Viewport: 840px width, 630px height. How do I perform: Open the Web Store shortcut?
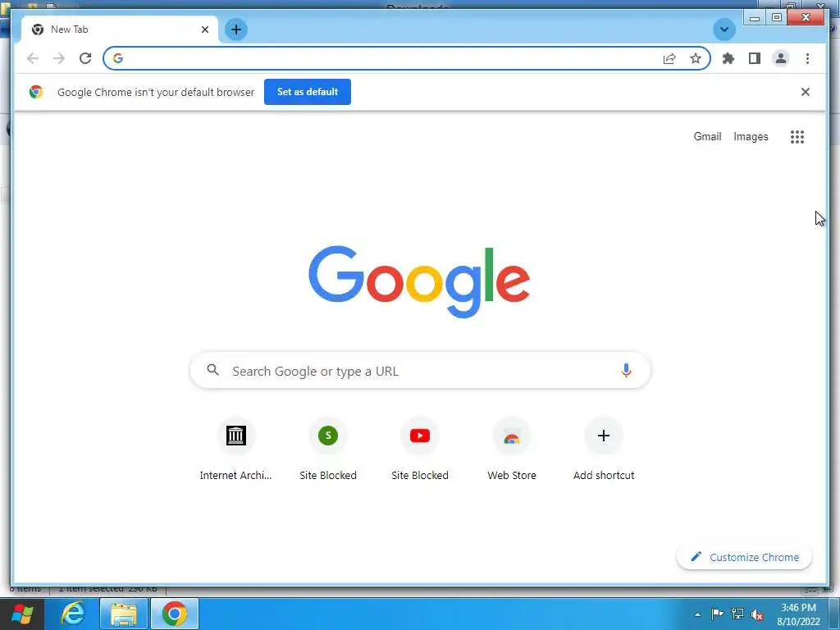(x=512, y=449)
